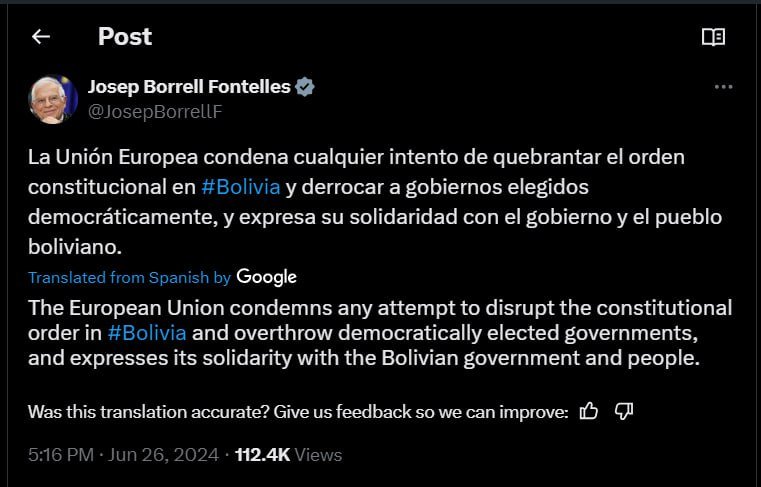Give the translation a thumbs down
Viewport: 761px width, 487px height.
623,411
